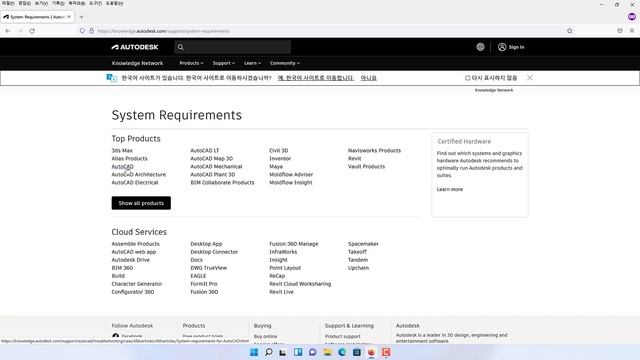Close the System Requirements tab
Image resolution: width=640 pixels, height=360 pixels.
pyautogui.click(x=69, y=17)
